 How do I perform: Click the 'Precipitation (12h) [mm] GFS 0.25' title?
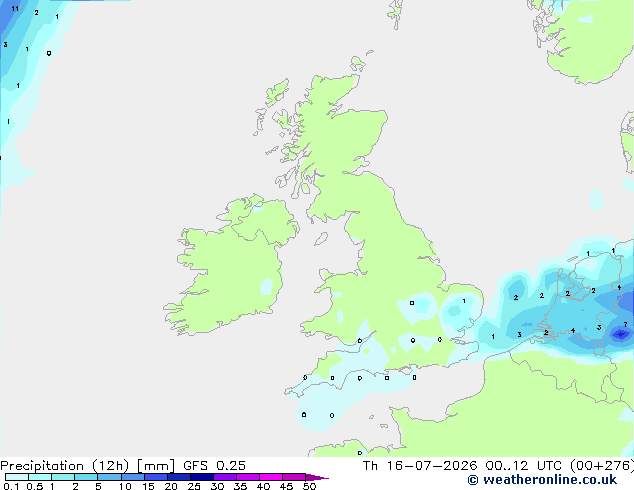pyautogui.click(x=123, y=466)
